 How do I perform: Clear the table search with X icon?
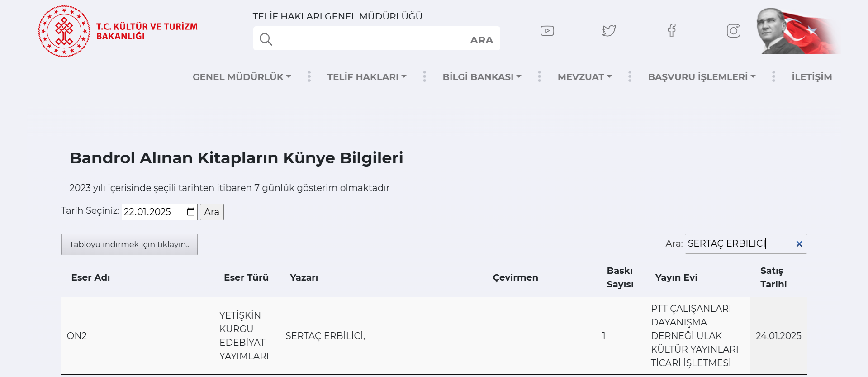click(x=799, y=244)
